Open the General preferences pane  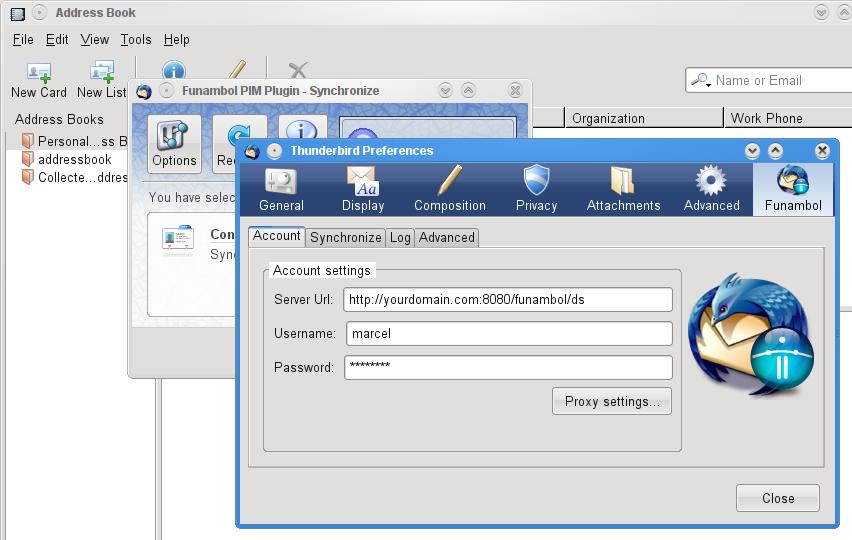click(281, 189)
